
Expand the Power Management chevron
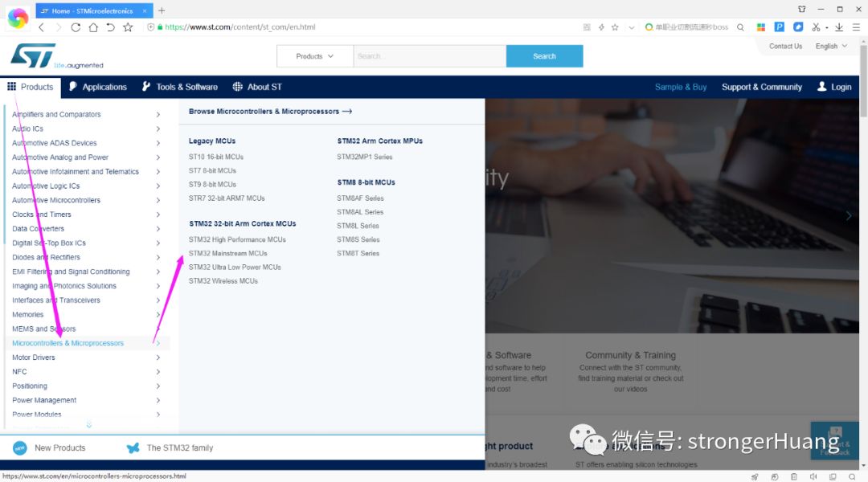[158, 400]
